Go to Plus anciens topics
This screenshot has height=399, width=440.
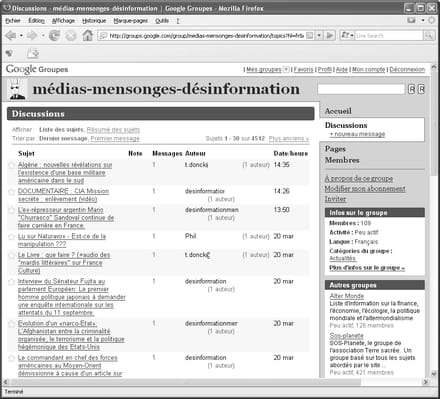(x=289, y=138)
